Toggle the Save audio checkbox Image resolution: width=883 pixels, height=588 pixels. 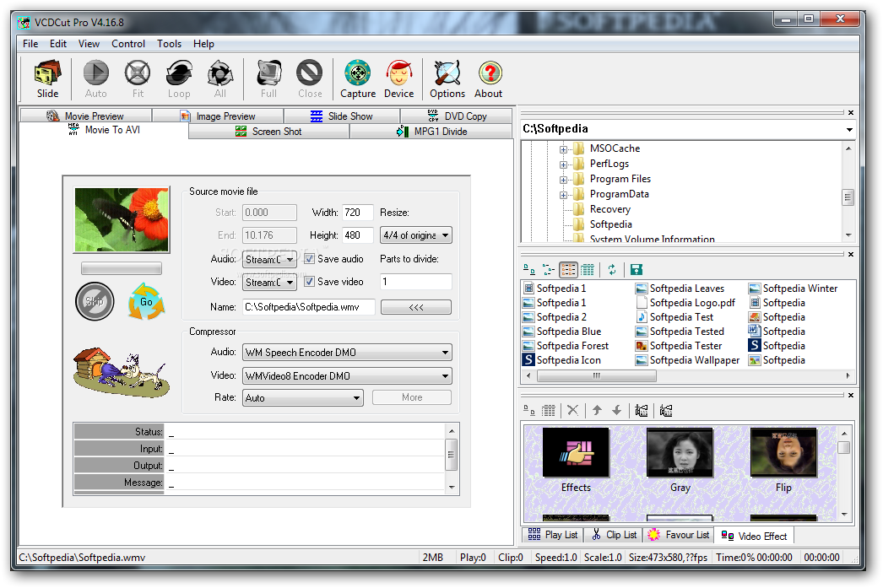pos(309,259)
